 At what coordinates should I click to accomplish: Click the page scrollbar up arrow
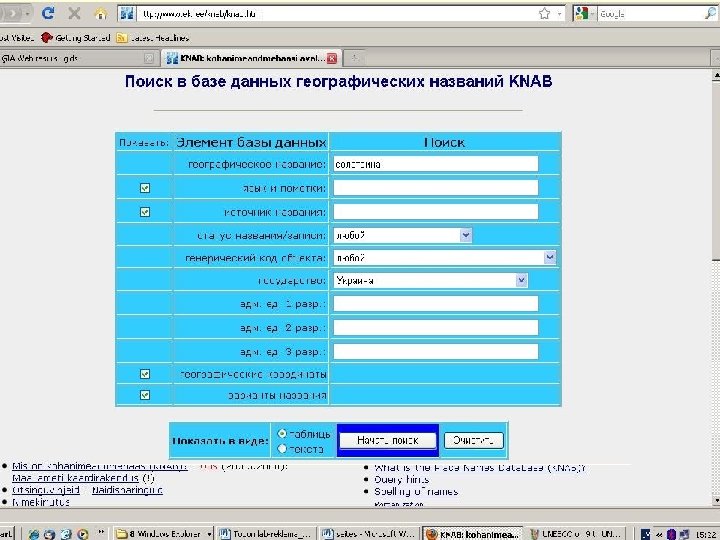pyautogui.click(x=715, y=75)
